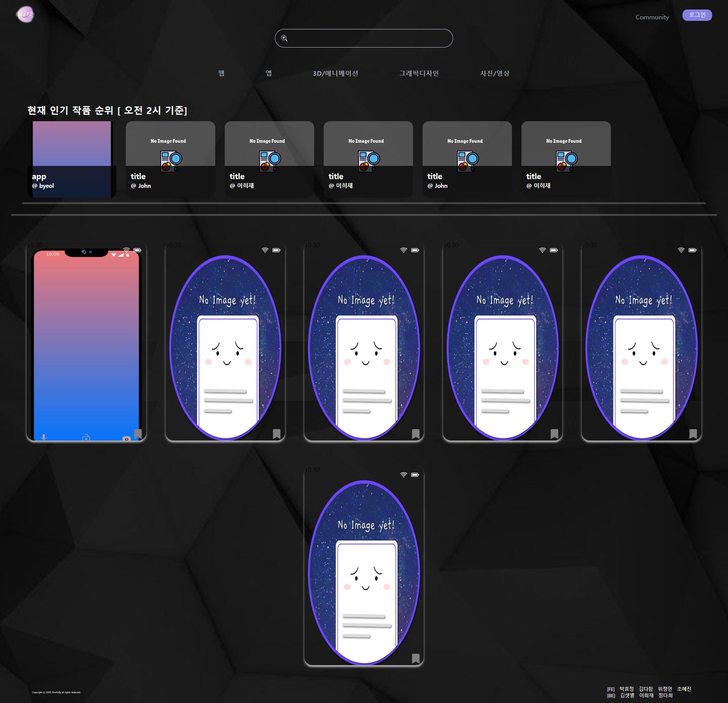
Task: Select the 앱 category tab
Action: click(x=269, y=73)
